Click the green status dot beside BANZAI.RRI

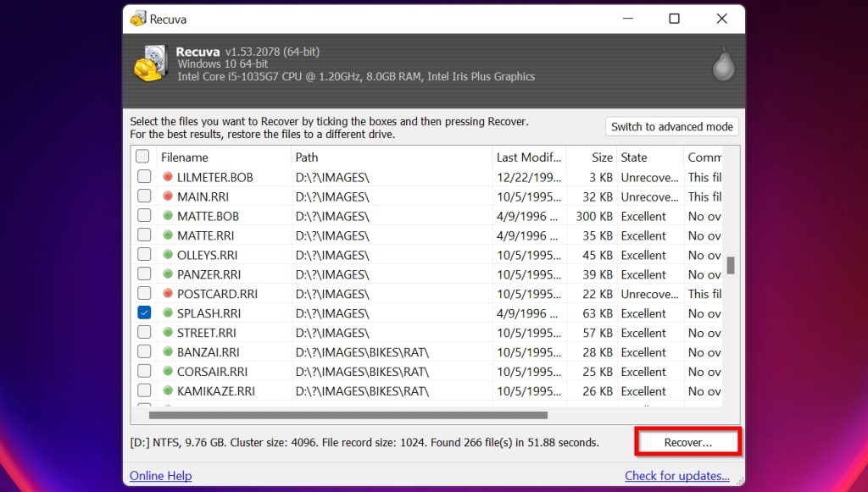pyautogui.click(x=168, y=352)
